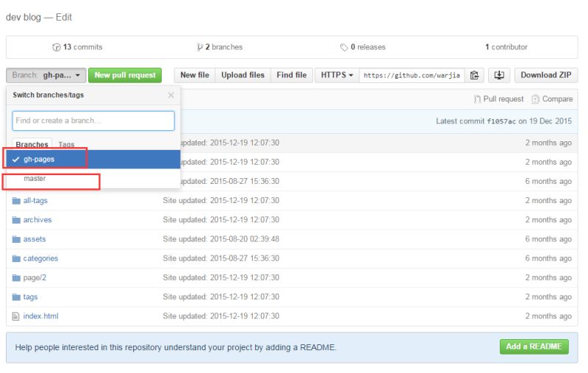The image size is (588, 373).
Task: Click the Find file button
Action: (291, 75)
